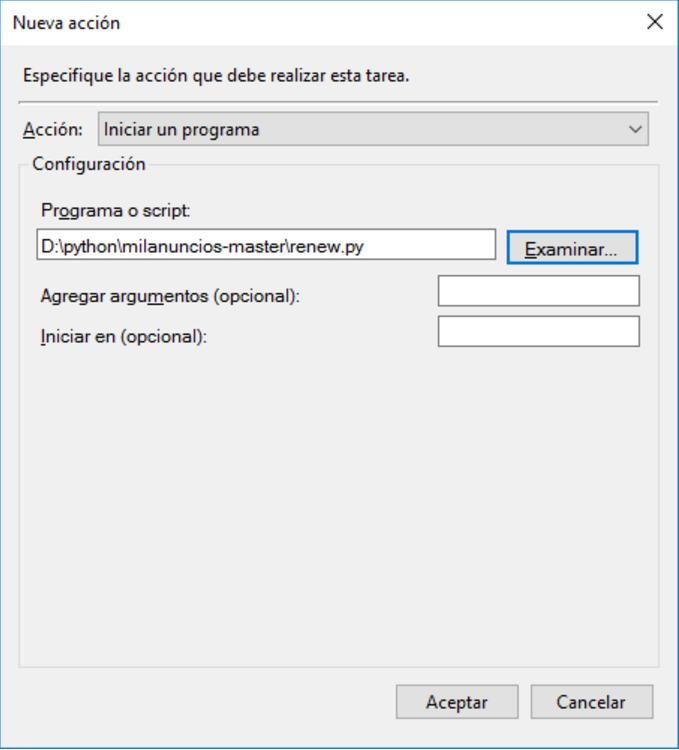Click the Configuración group box heading
This screenshot has height=750, width=679.
click(x=89, y=164)
